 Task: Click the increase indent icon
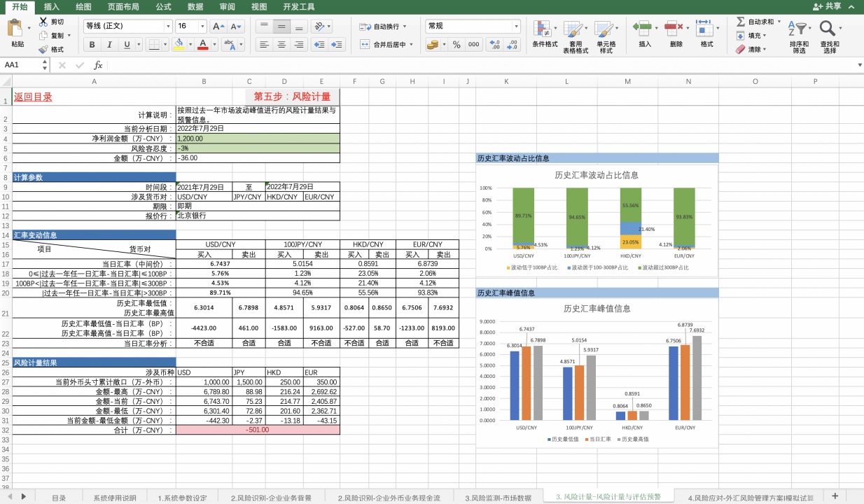click(337, 44)
